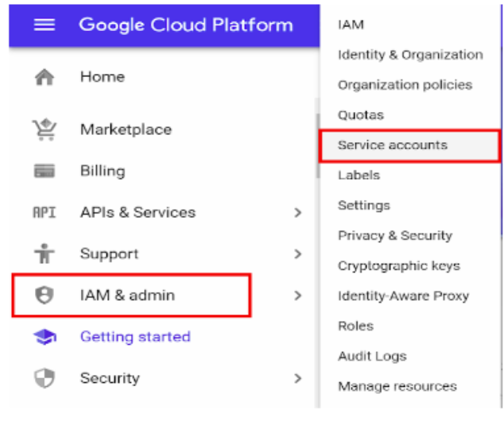The width and height of the screenshot is (504, 421).
Task: Click the sidebar vertical scrollbar thumb
Action: [x=318, y=145]
